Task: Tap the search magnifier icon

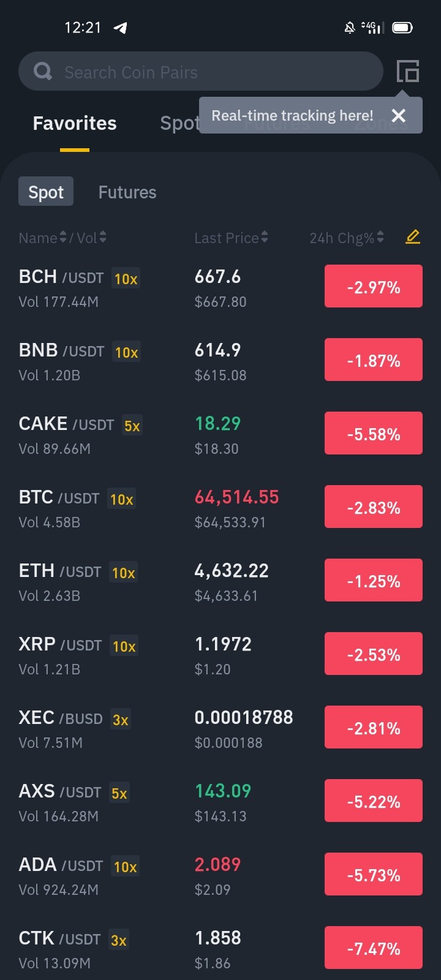Action: pyautogui.click(x=43, y=72)
